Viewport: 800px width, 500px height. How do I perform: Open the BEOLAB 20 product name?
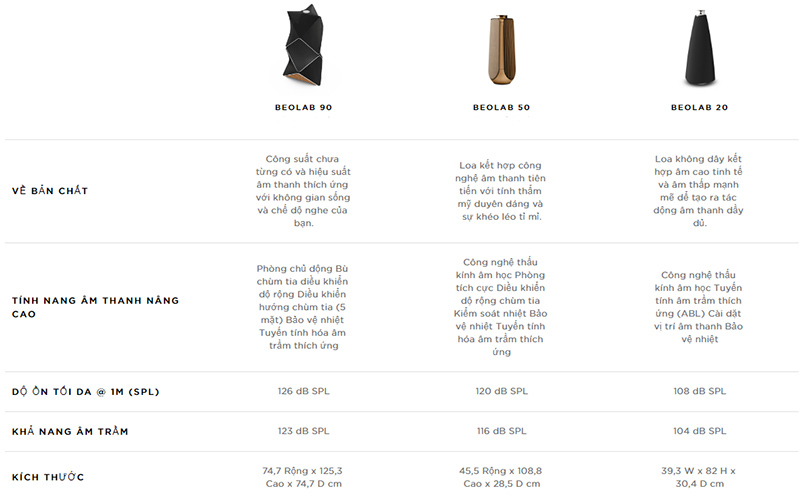(699, 107)
